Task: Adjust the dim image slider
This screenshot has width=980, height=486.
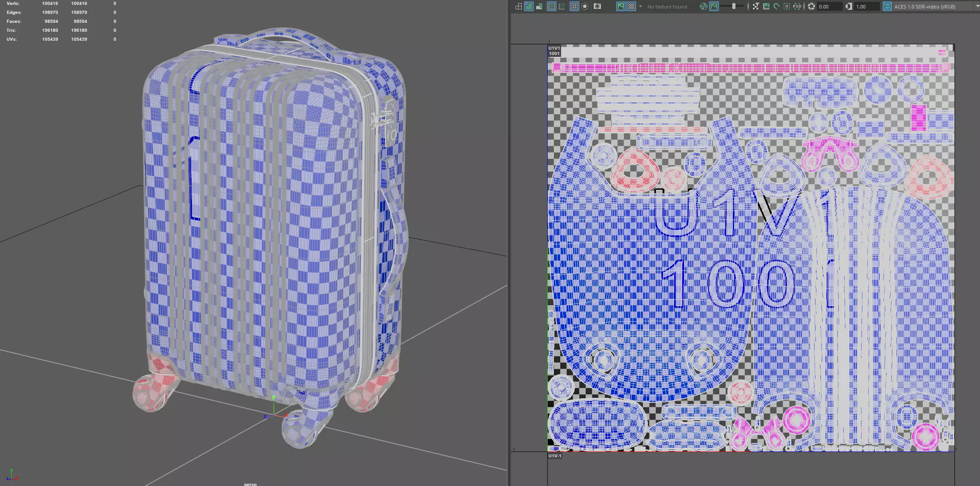Action: coord(734,6)
